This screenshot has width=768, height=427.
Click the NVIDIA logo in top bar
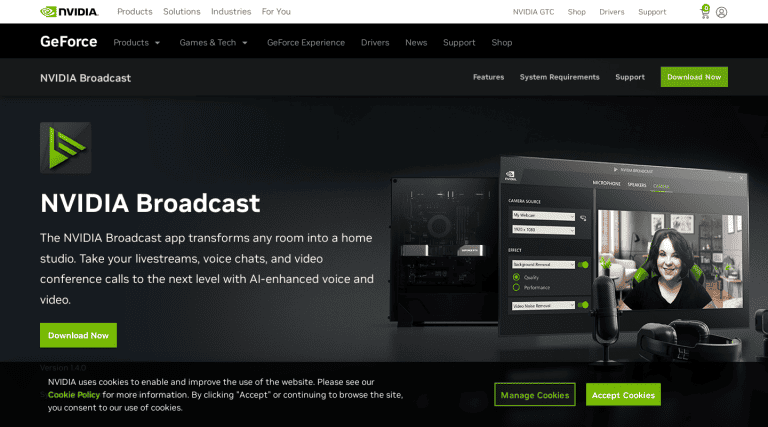[x=69, y=12]
